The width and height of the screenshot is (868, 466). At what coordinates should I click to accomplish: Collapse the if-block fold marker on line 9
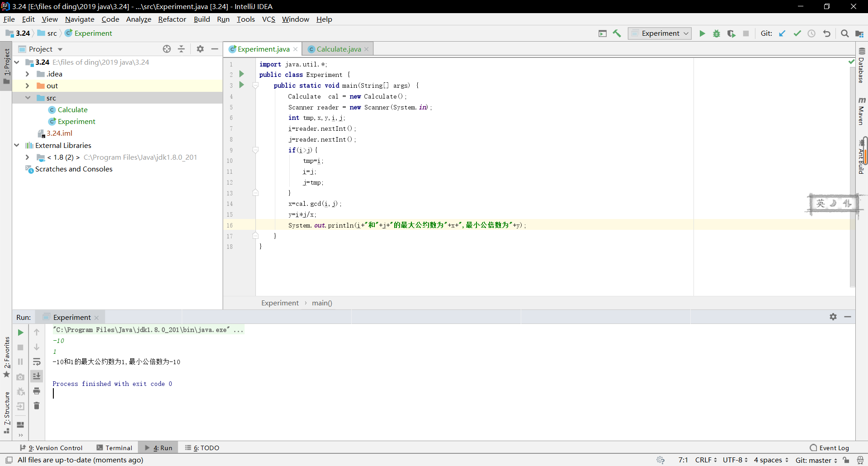pyautogui.click(x=255, y=150)
